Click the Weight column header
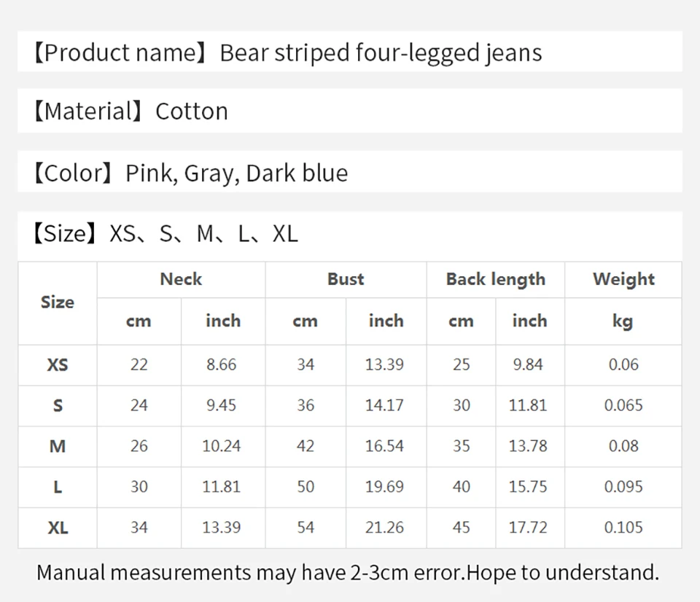 pyautogui.click(x=623, y=279)
